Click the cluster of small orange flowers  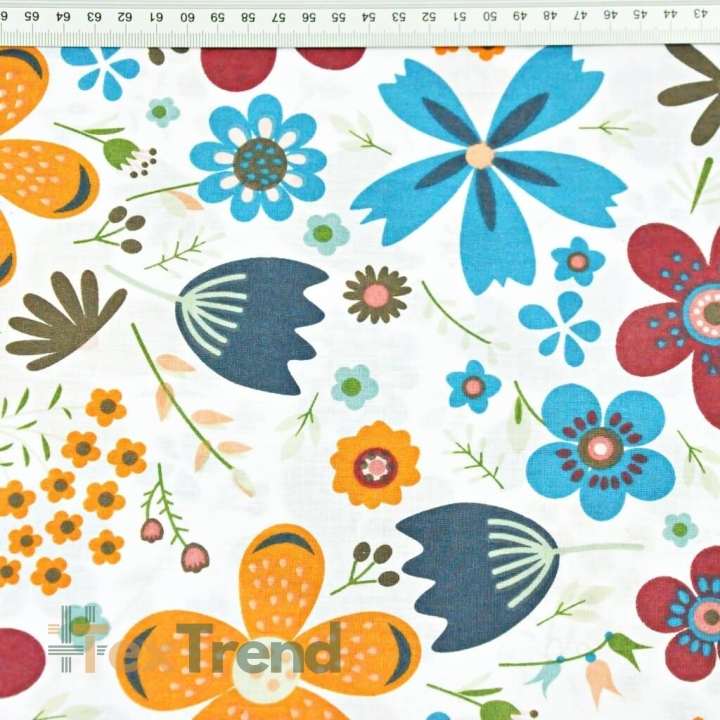pyautogui.click(x=69, y=491)
